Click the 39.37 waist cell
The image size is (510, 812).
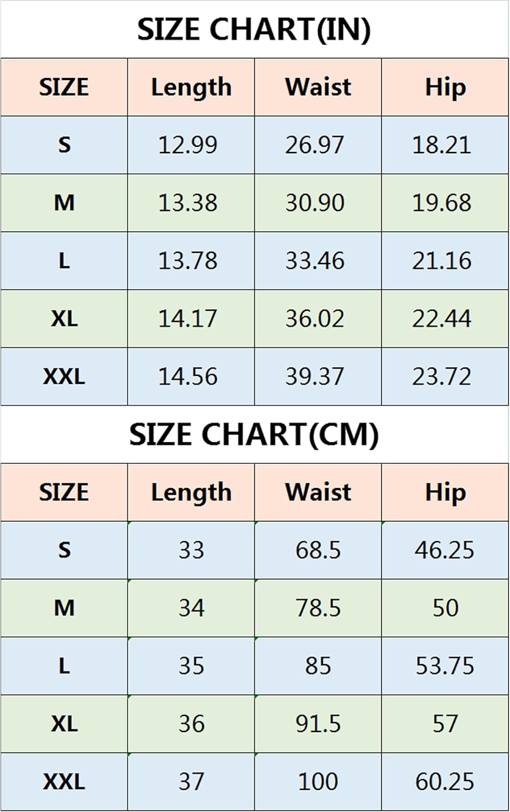click(318, 377)
